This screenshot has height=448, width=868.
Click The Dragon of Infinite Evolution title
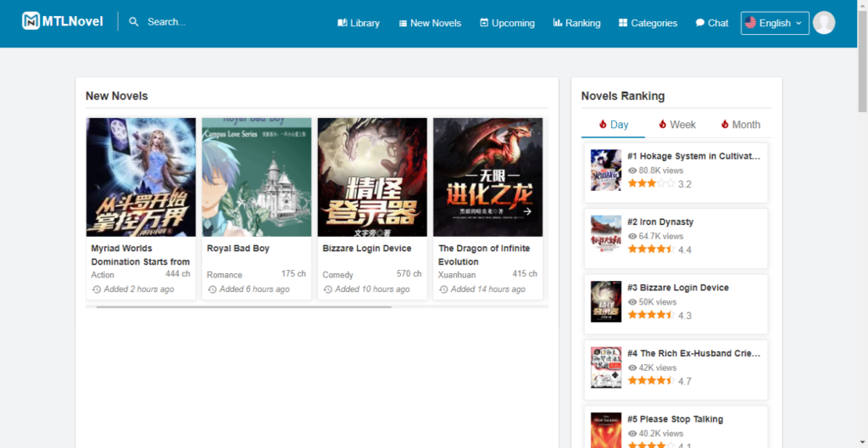(x=484, y=255)
